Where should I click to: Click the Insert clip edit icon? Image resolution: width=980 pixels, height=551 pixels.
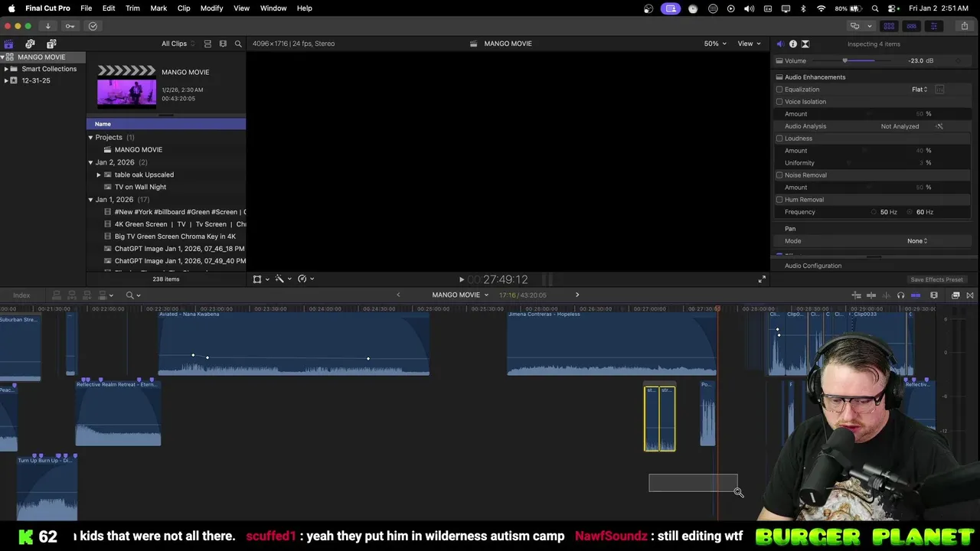(72, 295)
